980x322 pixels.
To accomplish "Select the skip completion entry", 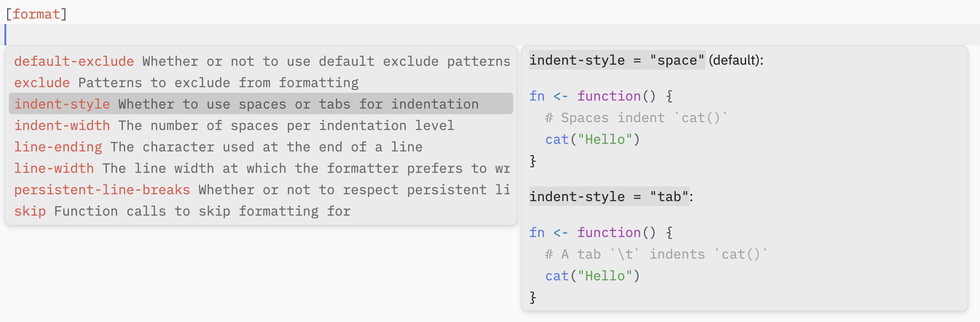I will [x=30, y=211].
